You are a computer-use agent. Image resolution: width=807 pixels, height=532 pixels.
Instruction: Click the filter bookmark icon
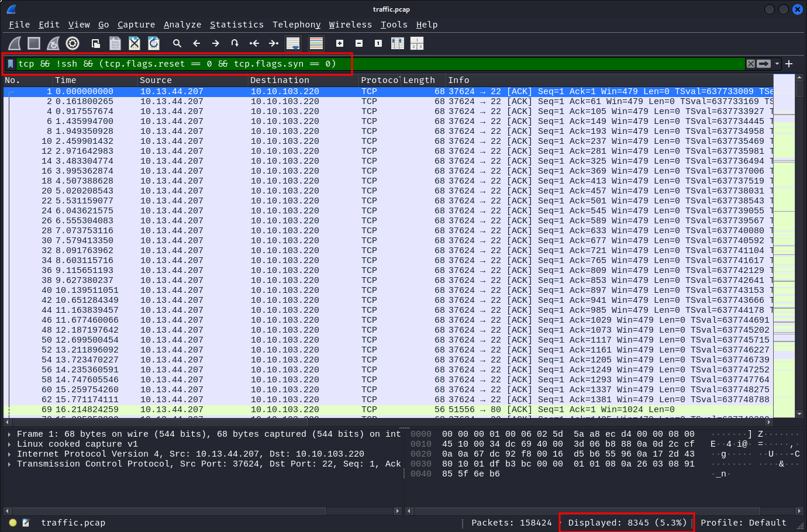click(11, 64)
